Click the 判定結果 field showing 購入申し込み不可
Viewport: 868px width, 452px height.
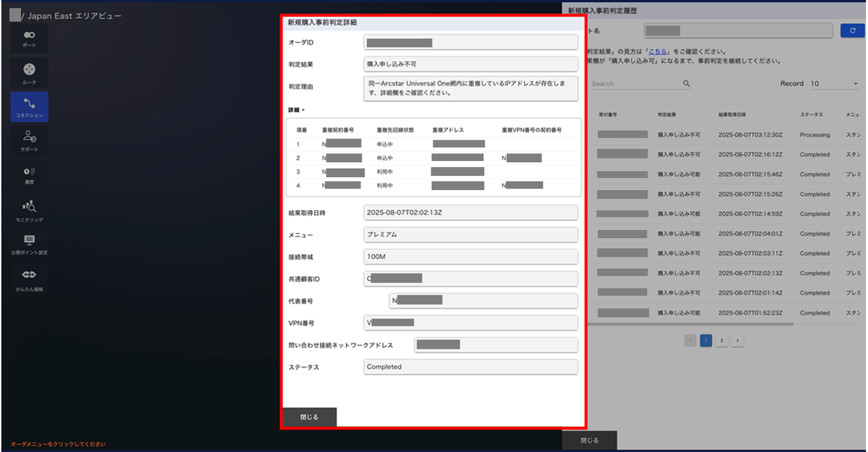(x=471, y=64)
